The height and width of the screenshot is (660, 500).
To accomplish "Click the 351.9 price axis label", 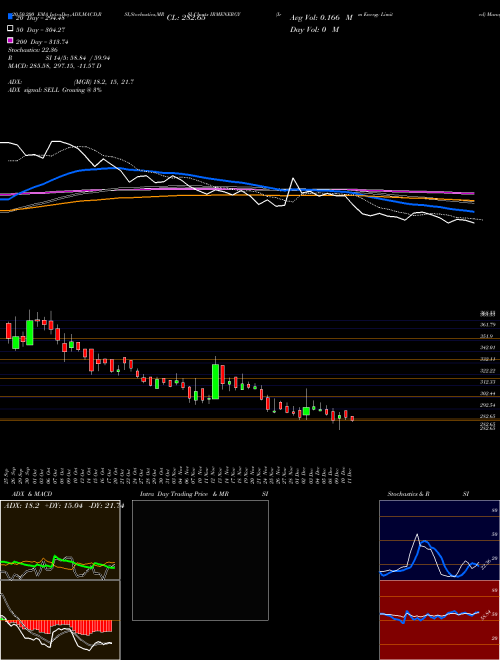I will 487,336.
